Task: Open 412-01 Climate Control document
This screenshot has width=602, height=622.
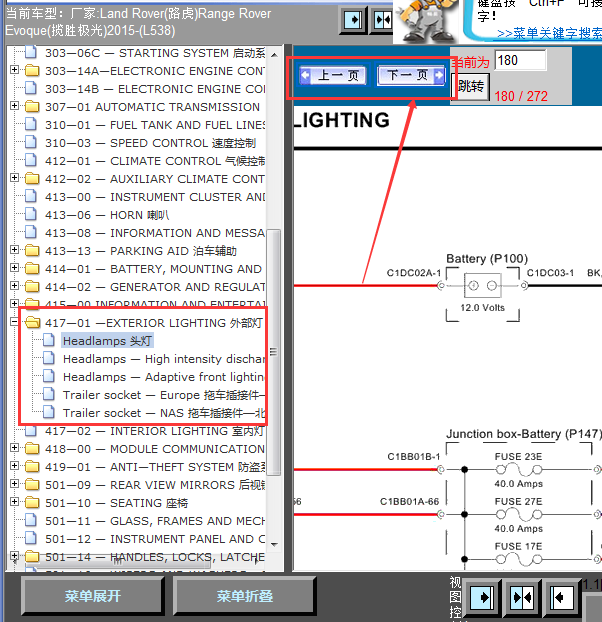Action: tap(155, 161)
